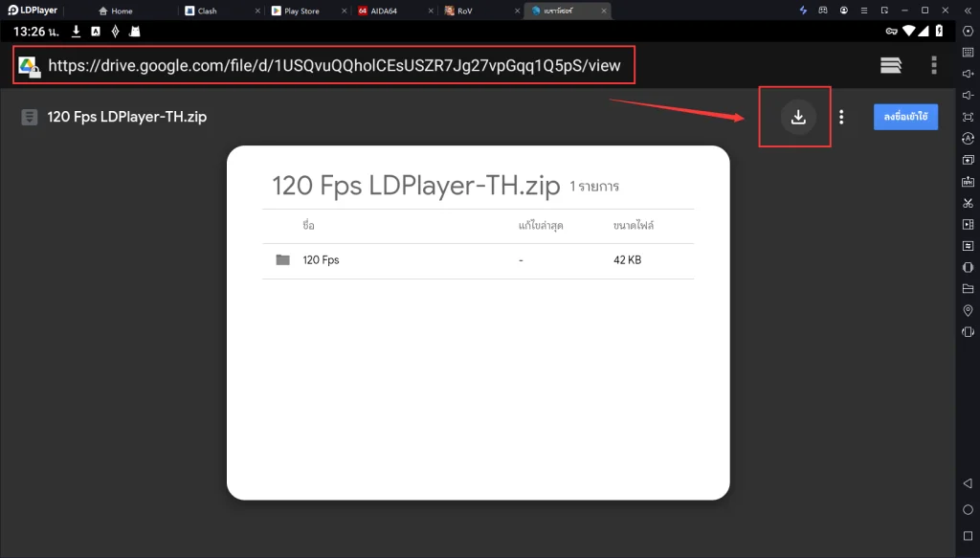Viewport: 980px width, 558px height.
Task: Click the cat notification icon in status bar
Action: pos(134,32)
